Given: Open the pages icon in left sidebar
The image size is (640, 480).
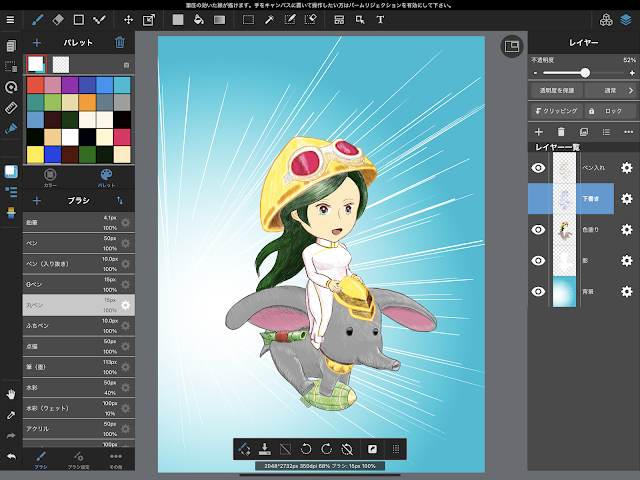Looking at the screenshot, I should [x=11, y=46].
